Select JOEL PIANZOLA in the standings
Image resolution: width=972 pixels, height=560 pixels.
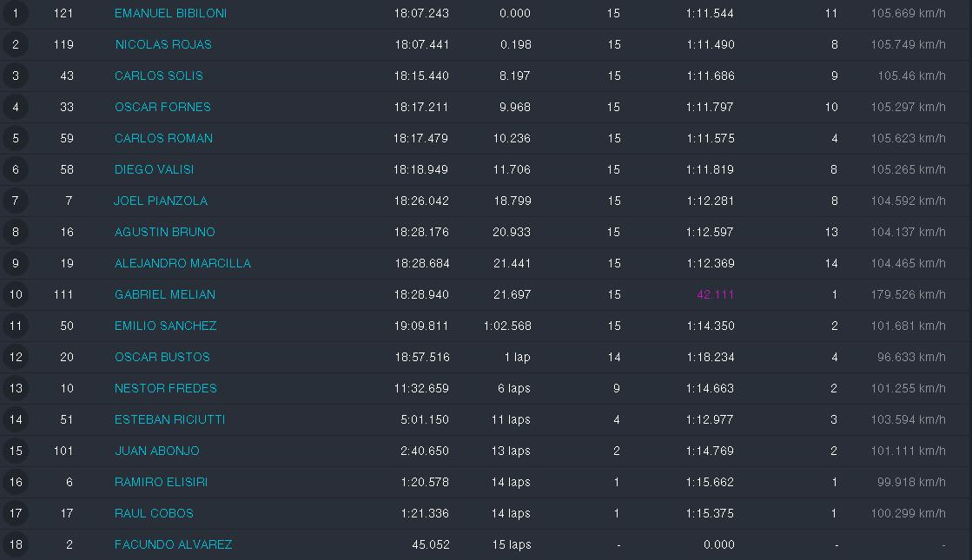[161, 201]
